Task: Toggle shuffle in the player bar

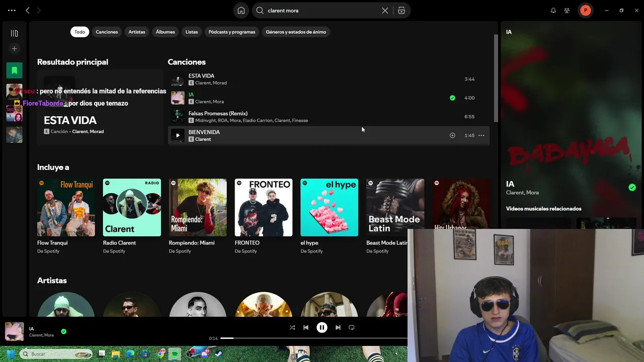Action: coord(292,327)
